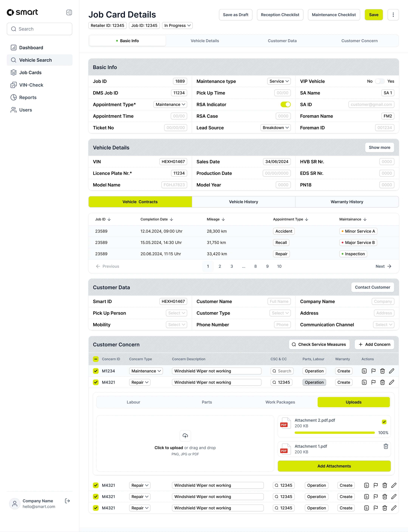Turn off the RSA Indicator toggle
The height and width of the screenshot is (532, 408).
tap(286, 104)
